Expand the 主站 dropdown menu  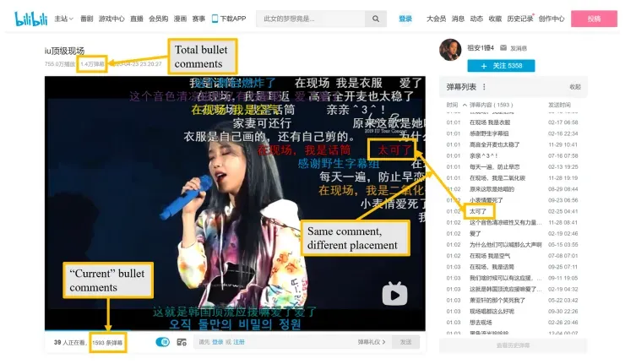[x=64, y=19]
